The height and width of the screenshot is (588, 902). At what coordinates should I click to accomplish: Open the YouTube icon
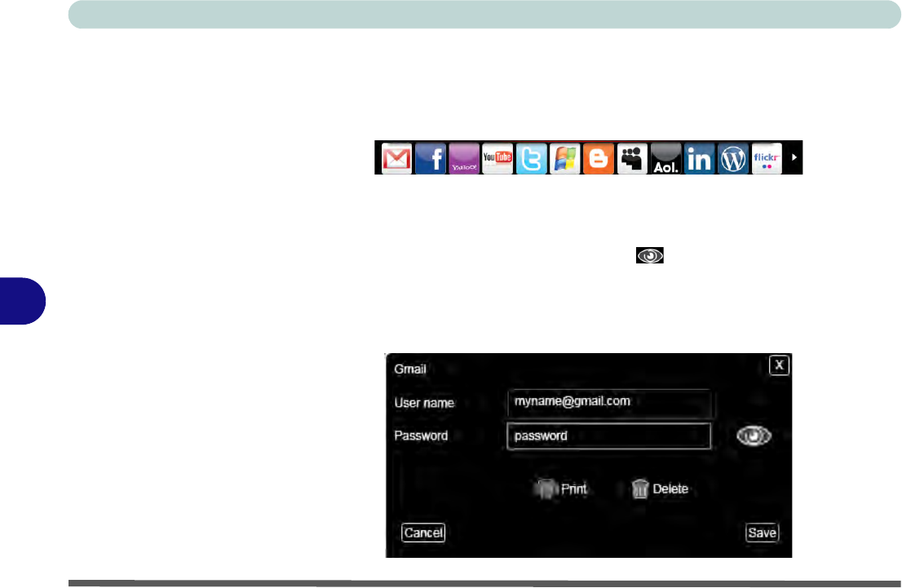coord(497,158)
